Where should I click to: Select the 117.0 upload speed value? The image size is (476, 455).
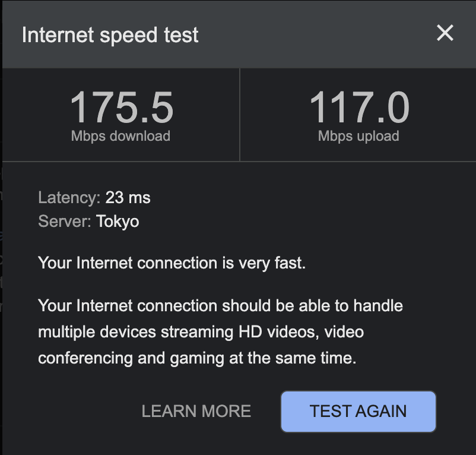[358, 108]
